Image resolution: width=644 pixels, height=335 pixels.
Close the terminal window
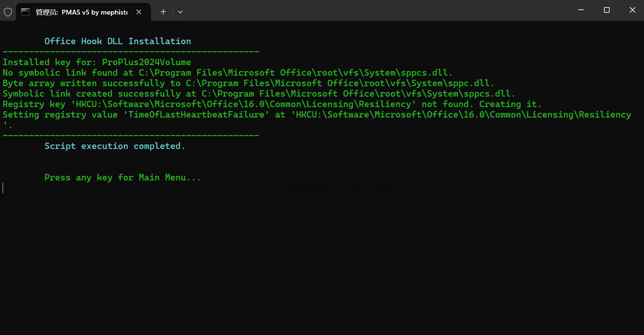coord(632,10)
